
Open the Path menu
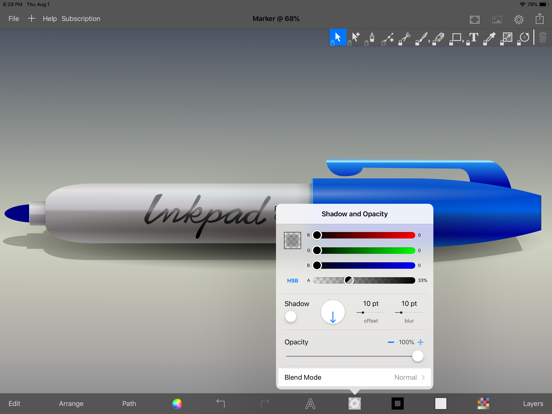tap(129, 403)
